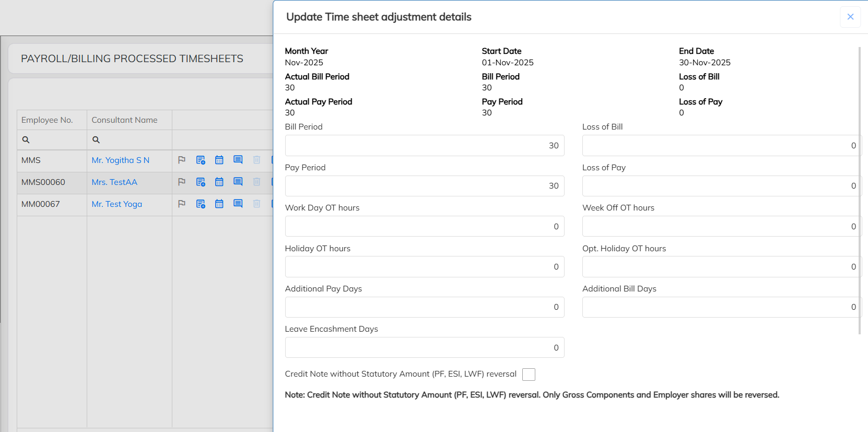Image resolution: width=868 pixels, height=432 pixels.
Task: Click the Additional Bill Days field
Action: tap(721, 307)
